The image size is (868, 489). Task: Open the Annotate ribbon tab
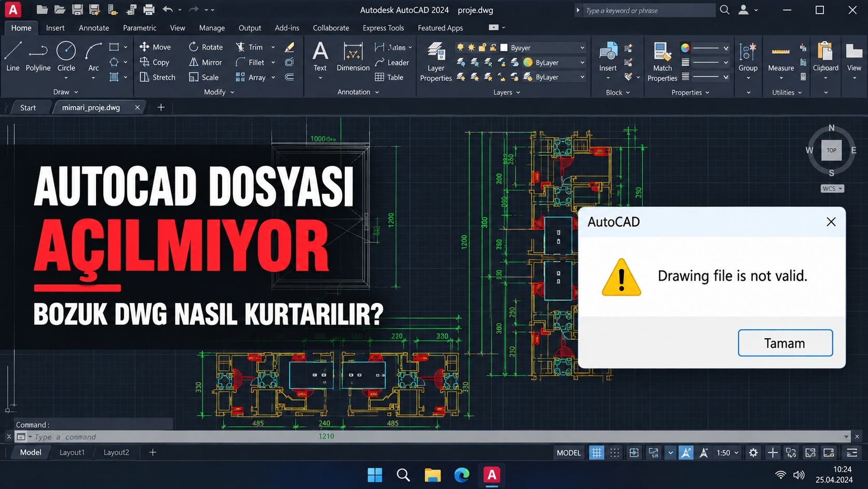coord(94,28)
